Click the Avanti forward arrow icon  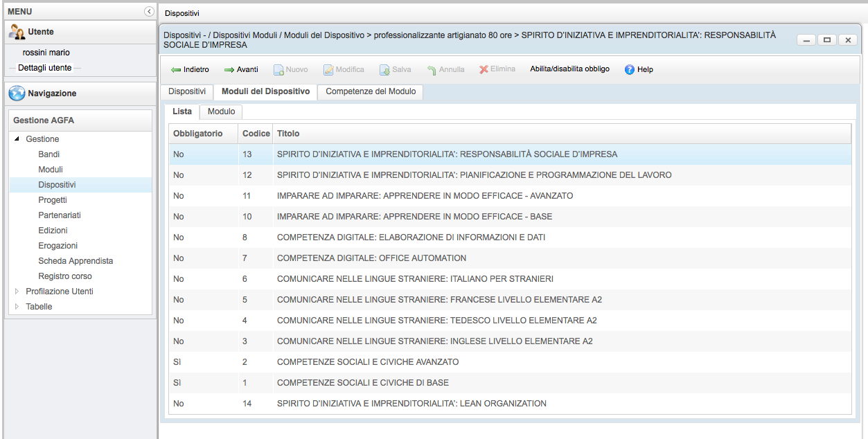click(x=229, y=70)
